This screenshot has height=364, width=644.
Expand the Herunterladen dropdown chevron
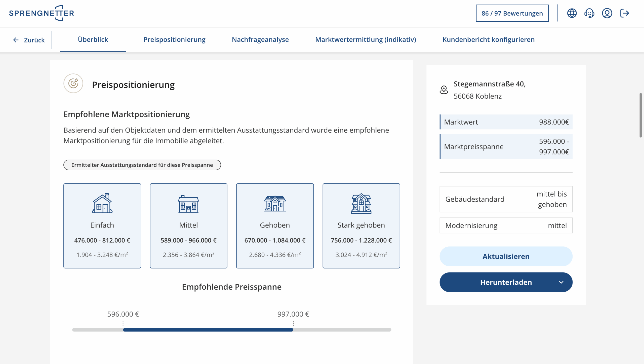[561, 282]
